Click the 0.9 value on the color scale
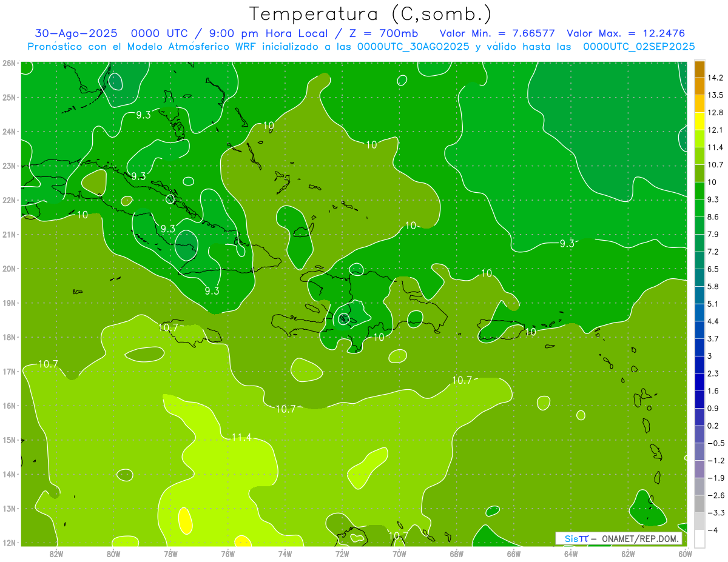This screenshot has width=728, height=562. [713, 408]
